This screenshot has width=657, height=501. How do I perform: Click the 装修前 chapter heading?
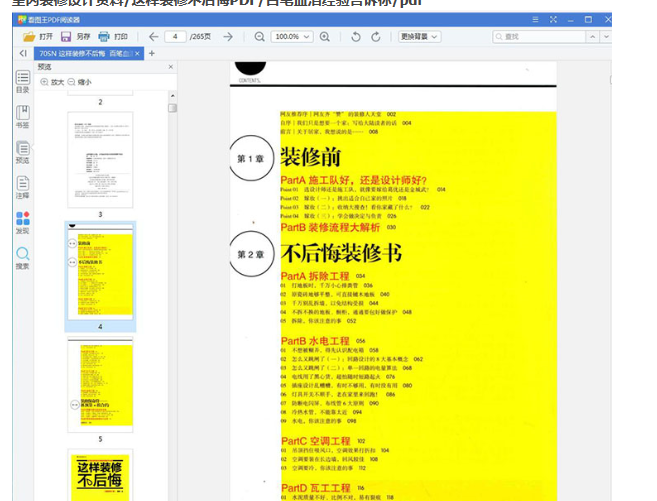click(x=310, y=157)
